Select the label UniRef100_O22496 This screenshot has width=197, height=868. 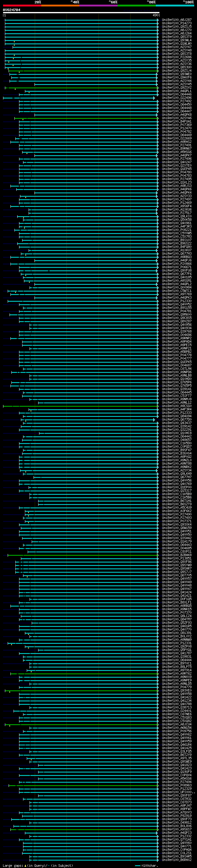coord(177,98)
